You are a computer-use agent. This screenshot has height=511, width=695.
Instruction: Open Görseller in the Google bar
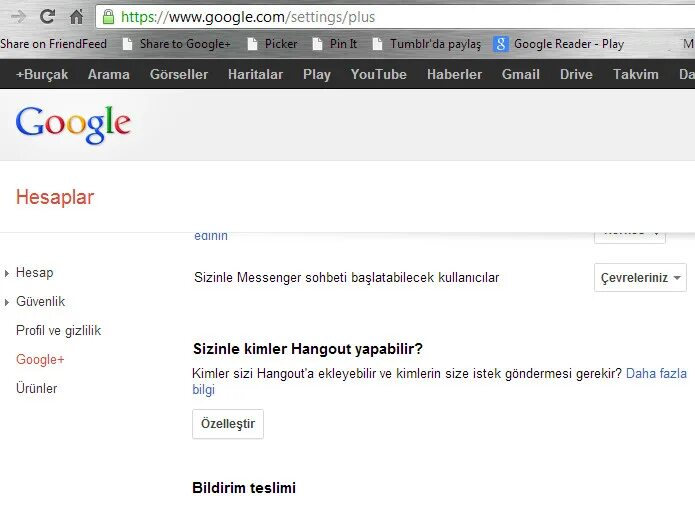[179, 74]
